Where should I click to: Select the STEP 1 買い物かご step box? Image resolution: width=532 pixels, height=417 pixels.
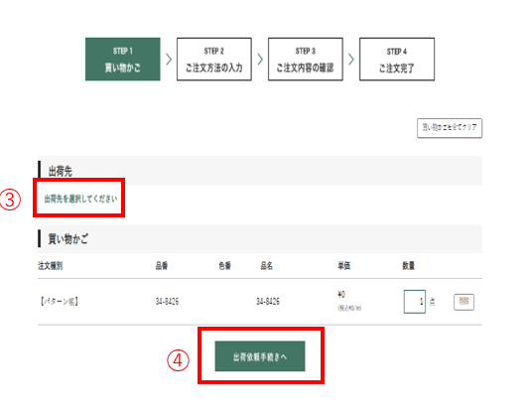[x=122, y=59]
